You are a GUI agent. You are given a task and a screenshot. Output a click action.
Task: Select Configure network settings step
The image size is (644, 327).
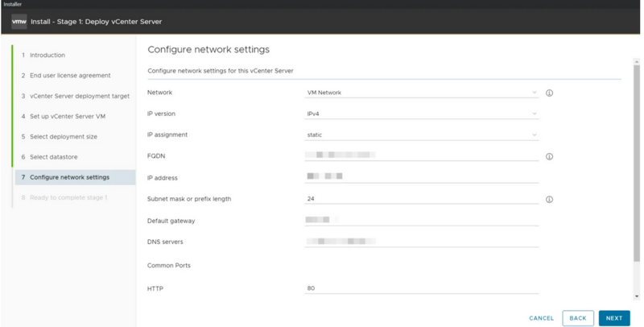click(x=75, y=177)
